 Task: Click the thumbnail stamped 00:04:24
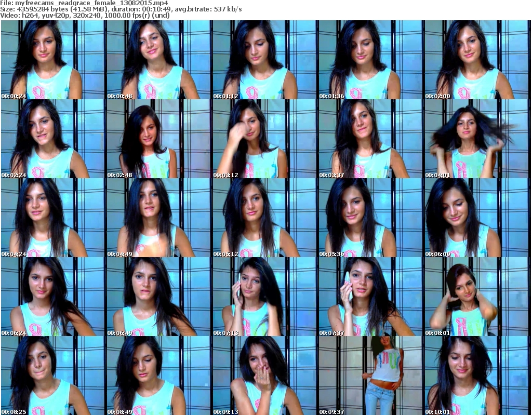point(53,218)
